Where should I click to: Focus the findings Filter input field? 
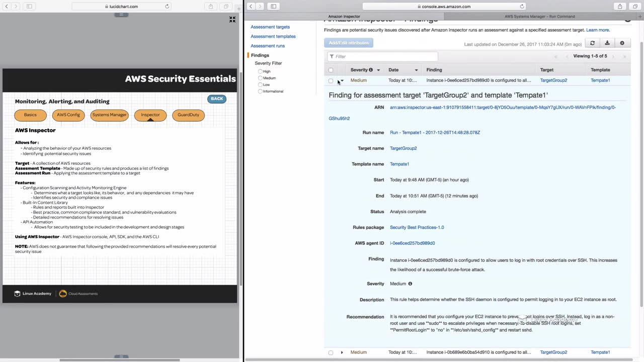pos(382,56)
